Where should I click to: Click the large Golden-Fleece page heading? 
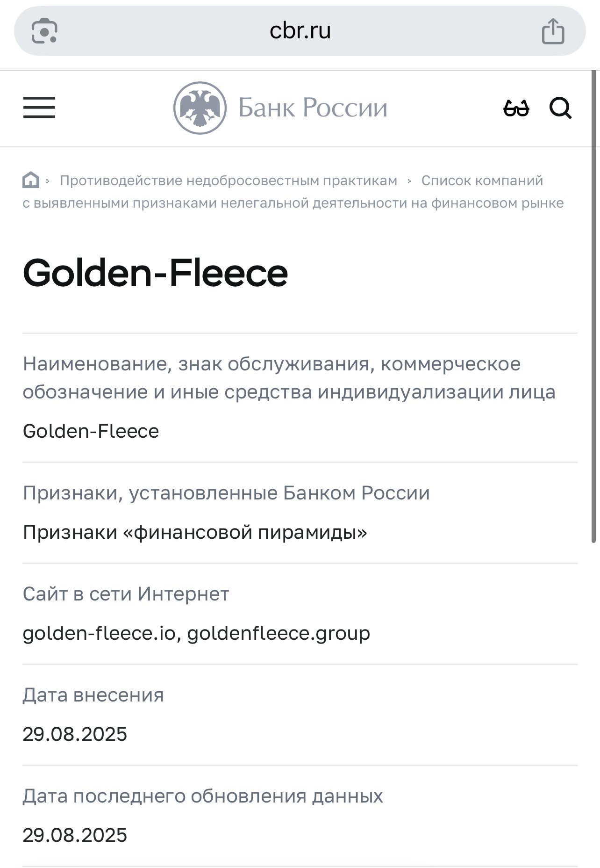point(155,273)
